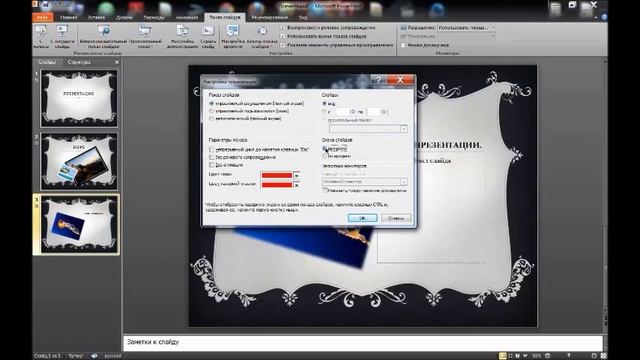Switch to Reading view icon in status bar
The height and width of the screenshot is (360, 640).
518,356
